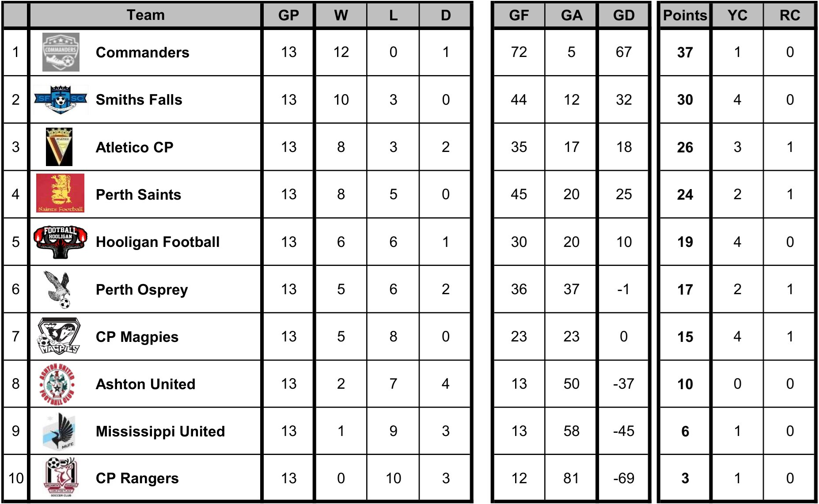Image resolution: width=819 pixels, height=504 pixels.
Task: Select the CP Magpies logo
Action: click(x=59, y=336)
